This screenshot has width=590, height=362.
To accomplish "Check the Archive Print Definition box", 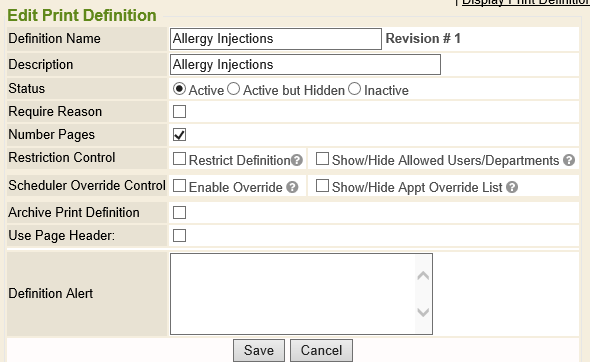I will click(x=179, y=212).
